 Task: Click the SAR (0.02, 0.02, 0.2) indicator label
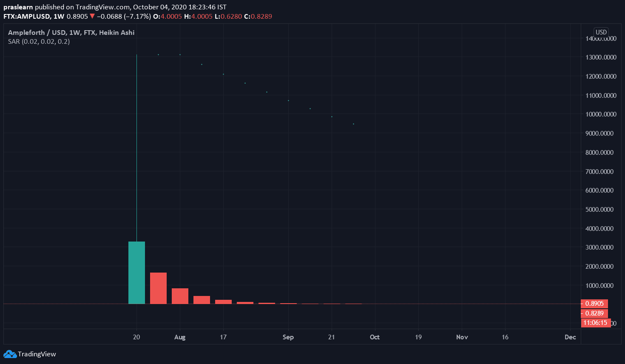click(39, 42)
